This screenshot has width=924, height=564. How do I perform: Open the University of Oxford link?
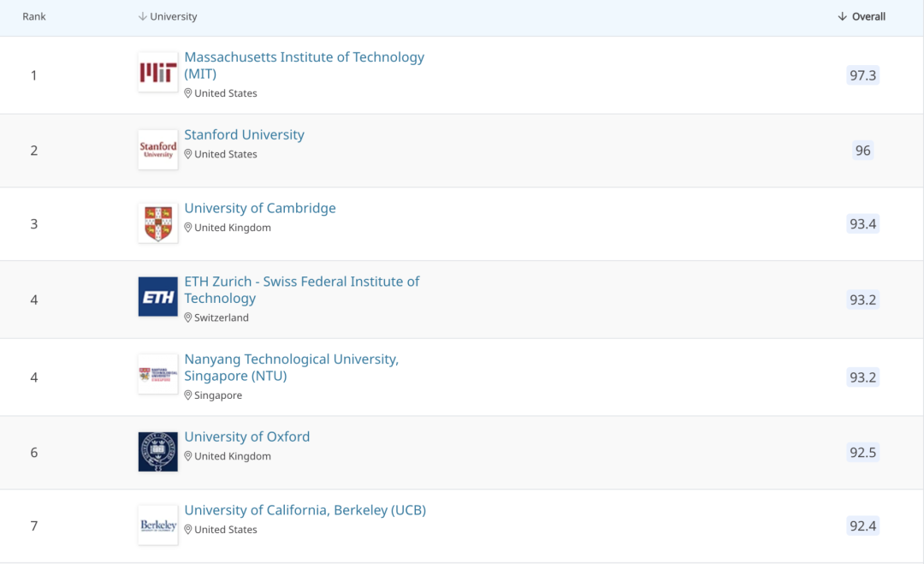click(247, 436)
